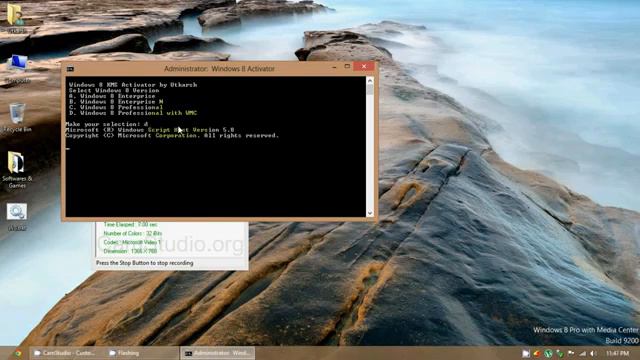Click the console vertical scrollbar thumb
The height and width of the screenshot is (360, 640).
pyautogui.click(x=370, y=89)
